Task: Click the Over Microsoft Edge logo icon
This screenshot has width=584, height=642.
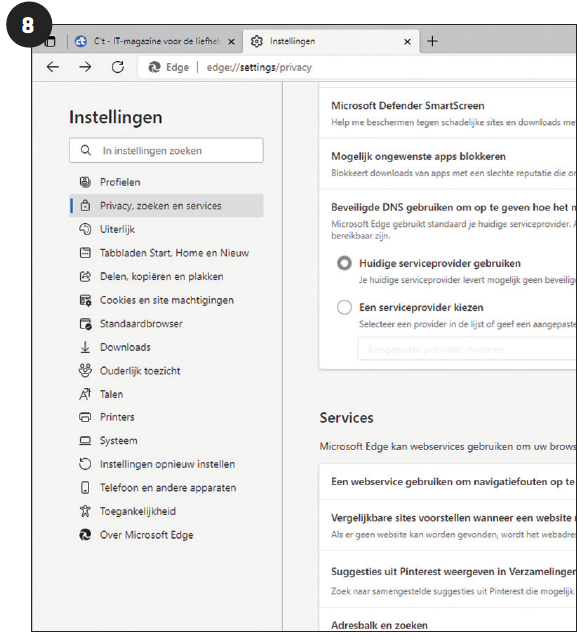Action: [x=85, y=535]
